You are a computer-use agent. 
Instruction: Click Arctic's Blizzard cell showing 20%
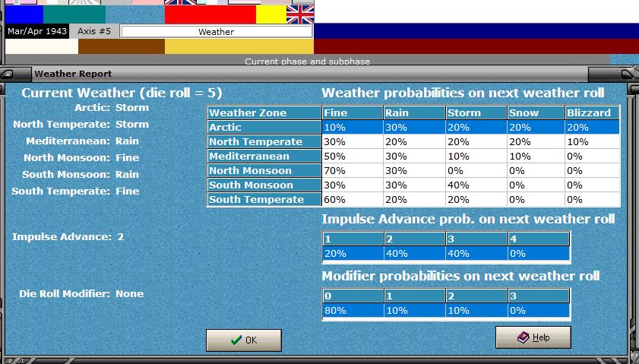click(x=592, y=127)
